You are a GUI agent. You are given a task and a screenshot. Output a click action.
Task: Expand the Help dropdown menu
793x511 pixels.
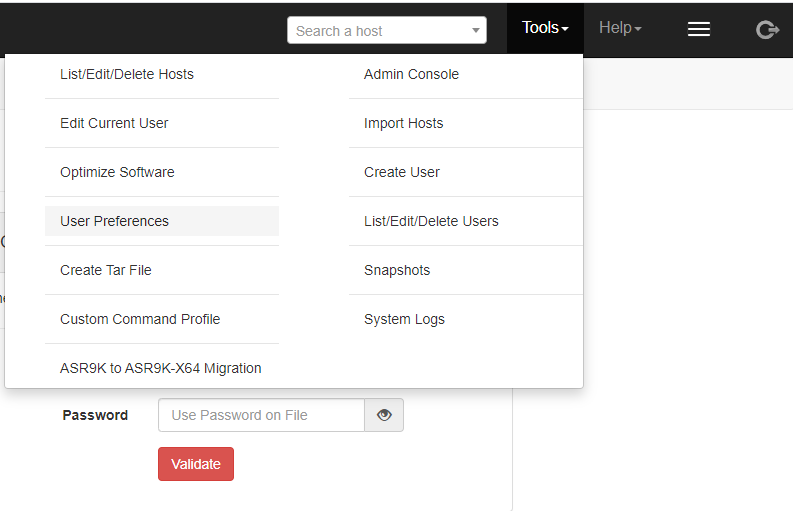coord(620,28)
